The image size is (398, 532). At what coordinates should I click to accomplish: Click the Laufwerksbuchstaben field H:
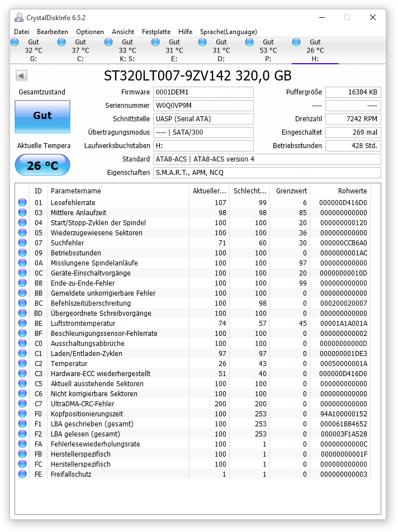(203, 145)
